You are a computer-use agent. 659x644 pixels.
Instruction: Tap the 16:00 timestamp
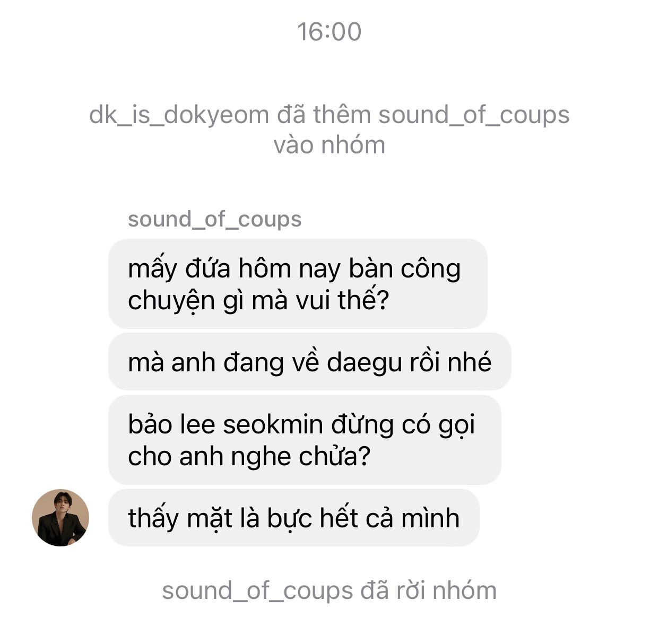(x=329, y=31)
